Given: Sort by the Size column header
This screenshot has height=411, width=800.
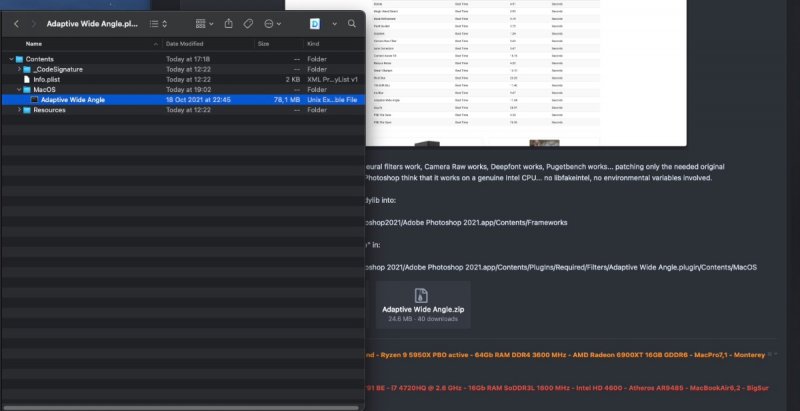Looking at the screenshot, I should pos(263,44).
